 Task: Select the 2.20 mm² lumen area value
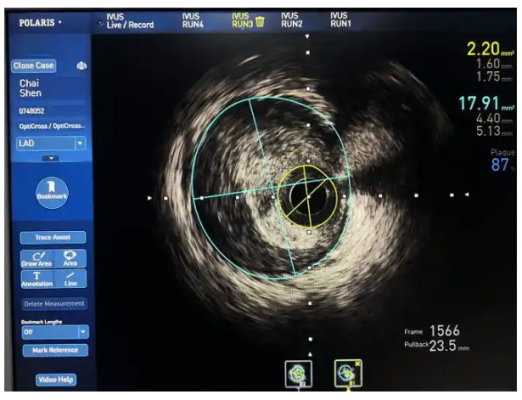490,49
